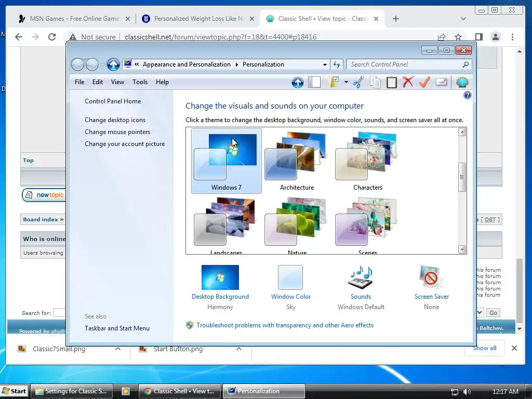
Task: Click Show all downloads button
Action: [x=485, y=348]
